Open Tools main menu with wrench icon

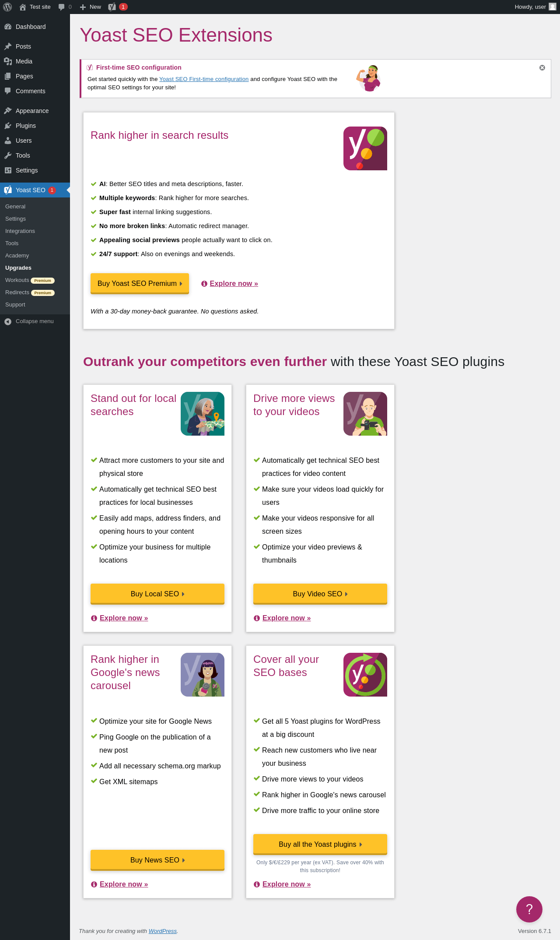pos(35,155)
